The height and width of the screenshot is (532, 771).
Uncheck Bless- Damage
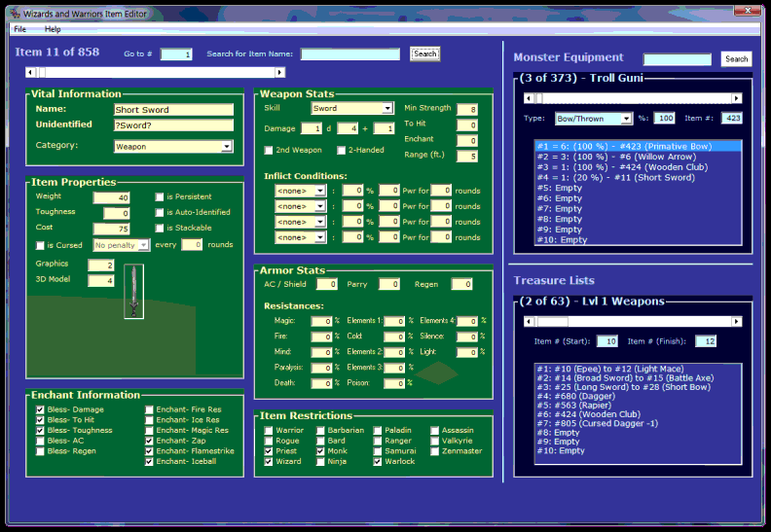point(40,409)
